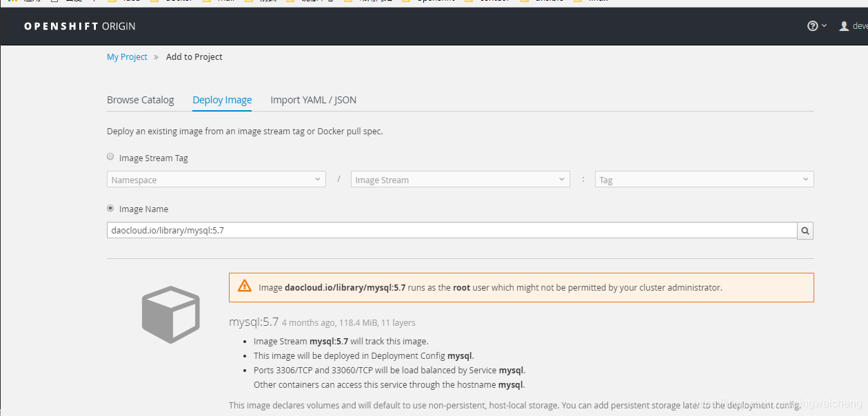
Task: Go to the My Project breadcrumb link
Action: pos(127,57)
